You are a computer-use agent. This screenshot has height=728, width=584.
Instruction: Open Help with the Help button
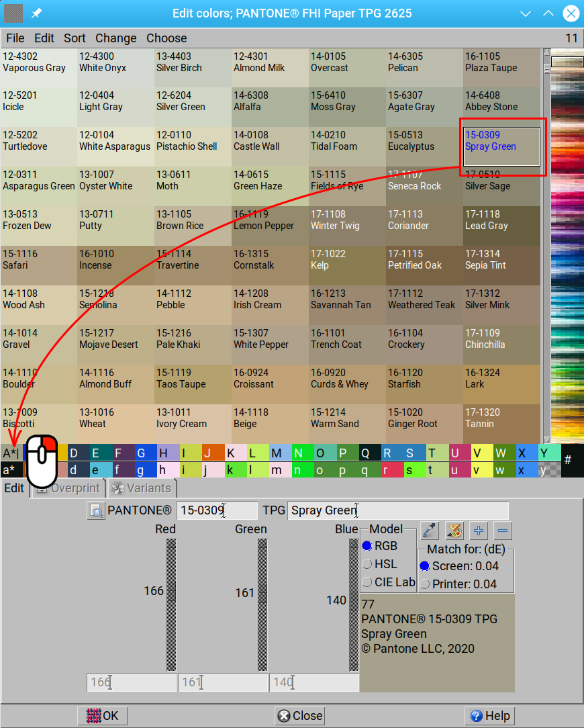(490, 716)
